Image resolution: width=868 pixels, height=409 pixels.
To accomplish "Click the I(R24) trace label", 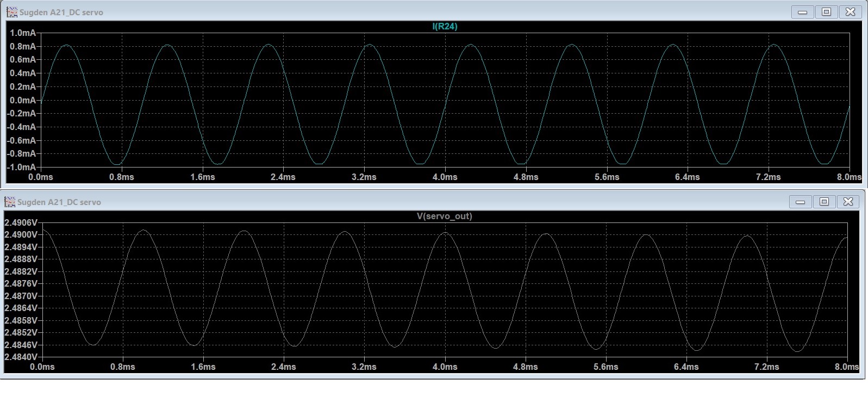I will pyautogui.click(x=445, y=26).
